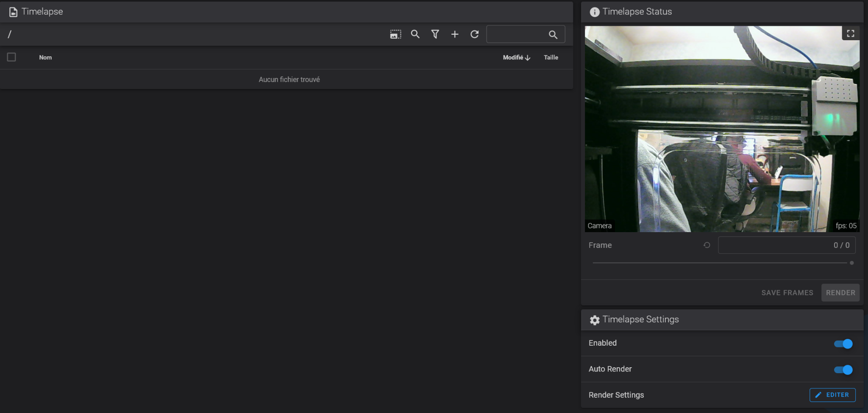Turn off the Auto Render switch

[843, 370]
